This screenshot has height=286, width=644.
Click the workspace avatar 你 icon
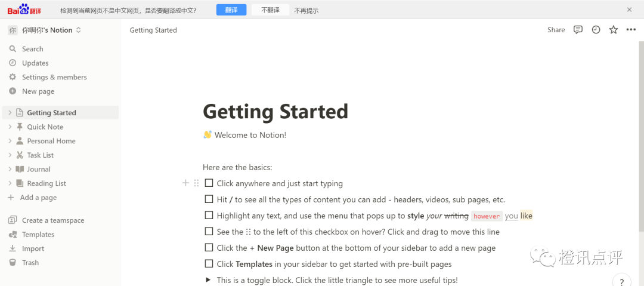coord(13,30)
